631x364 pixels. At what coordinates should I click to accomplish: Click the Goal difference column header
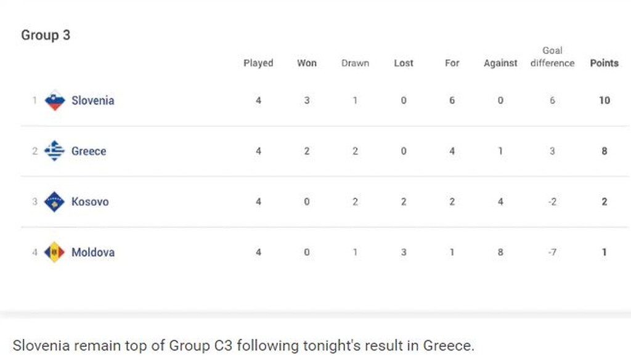click(552, 57)
